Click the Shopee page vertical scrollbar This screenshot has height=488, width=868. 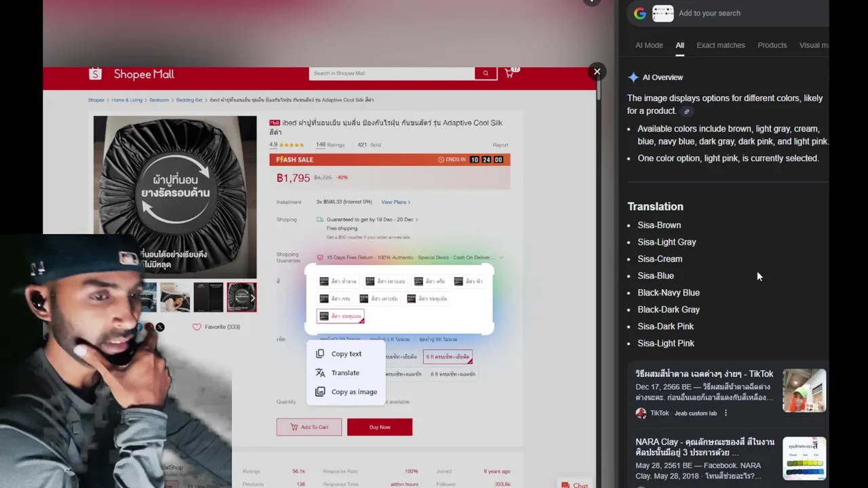(x=597, y=88)
